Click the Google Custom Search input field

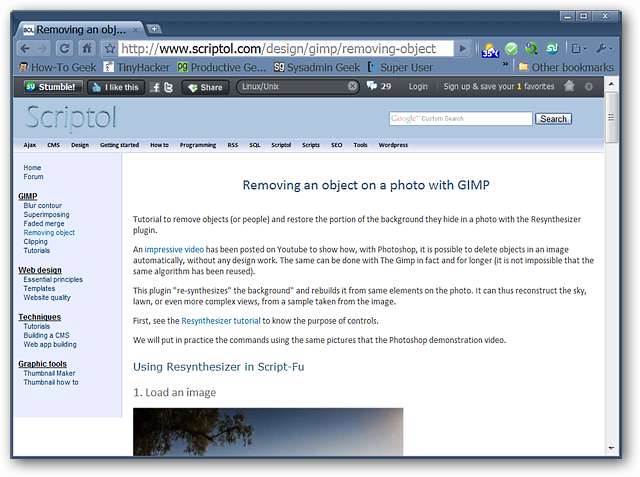(x=460, y=118)
